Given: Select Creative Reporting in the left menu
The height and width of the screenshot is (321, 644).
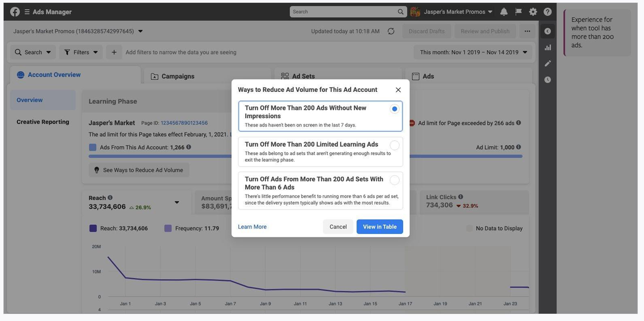Looking at the screenshot, I should pos(43,122).
